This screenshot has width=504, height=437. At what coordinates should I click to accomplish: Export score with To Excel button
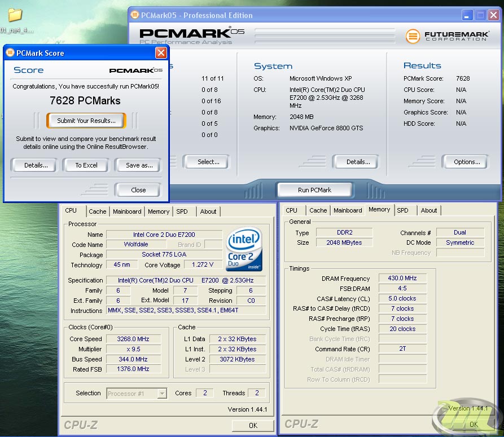tap(86, 165)
